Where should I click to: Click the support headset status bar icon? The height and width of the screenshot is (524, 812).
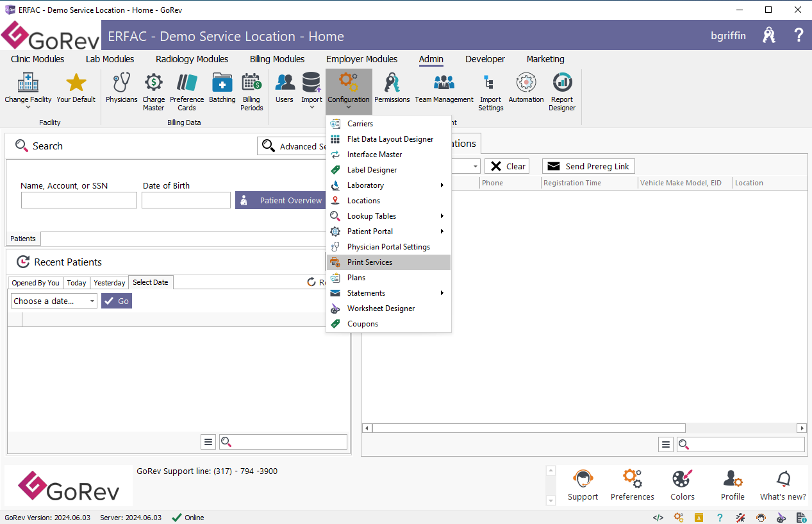click(x=761, y=518)
